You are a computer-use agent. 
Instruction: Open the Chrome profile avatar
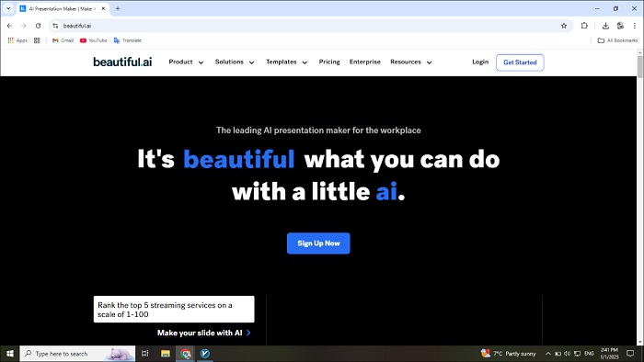point(620,26)
